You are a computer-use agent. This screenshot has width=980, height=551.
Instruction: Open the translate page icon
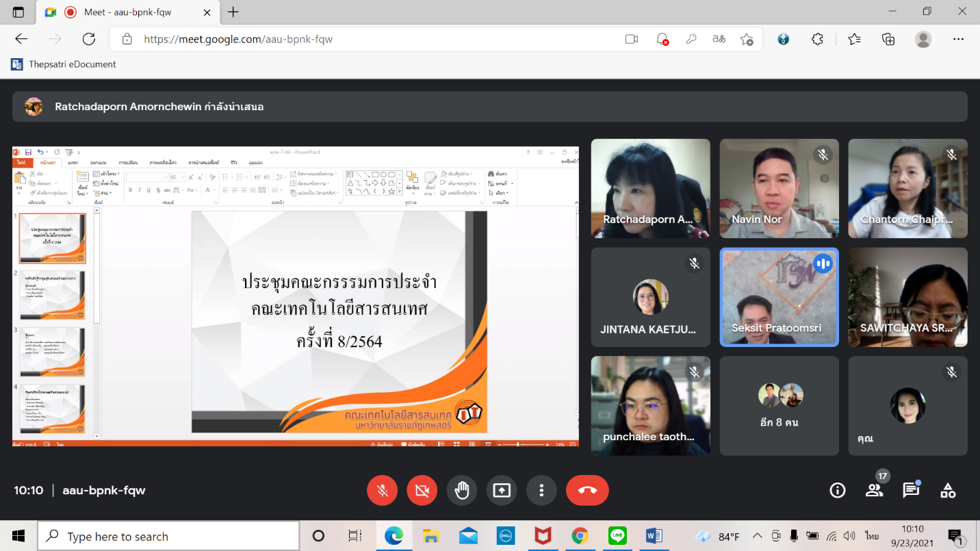719,39
